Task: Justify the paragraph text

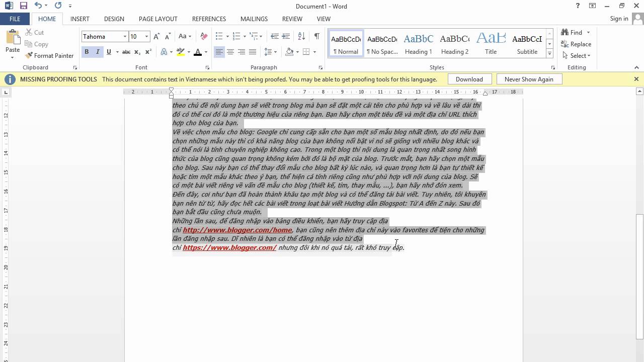Action: [x=253, y=52]
